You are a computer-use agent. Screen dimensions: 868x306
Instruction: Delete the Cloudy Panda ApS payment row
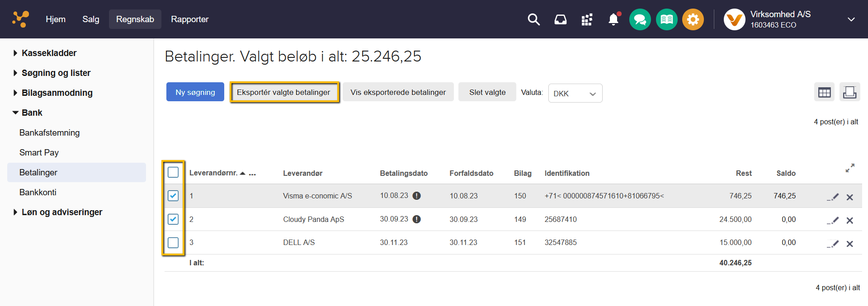coord(849,221)
